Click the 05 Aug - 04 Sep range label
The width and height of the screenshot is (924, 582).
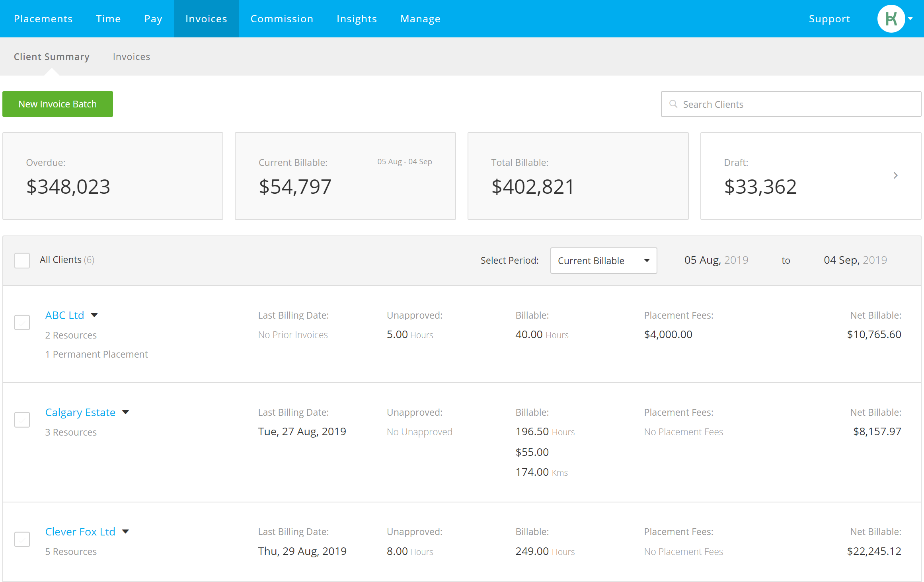(405, 162)
